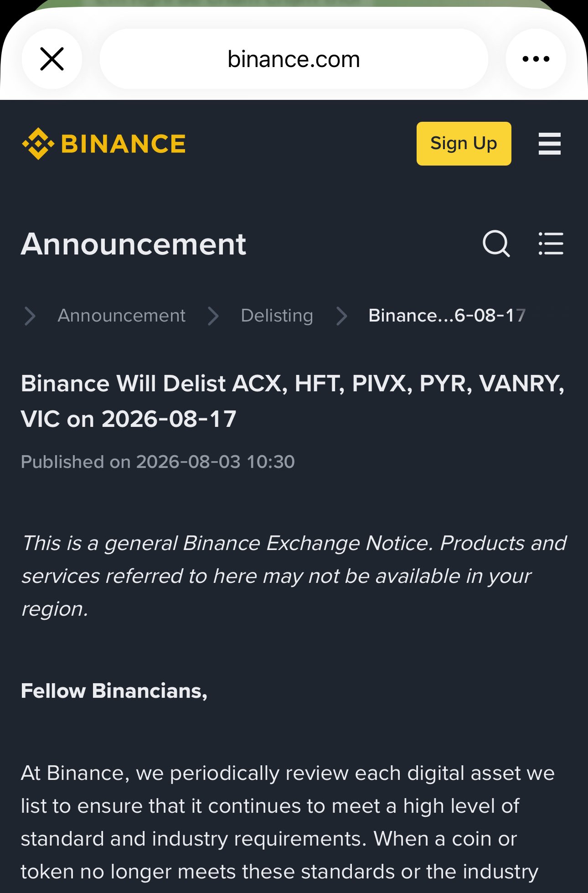
Task: Open the Delisting breadcrumb category
Action: tap(277, 316)
